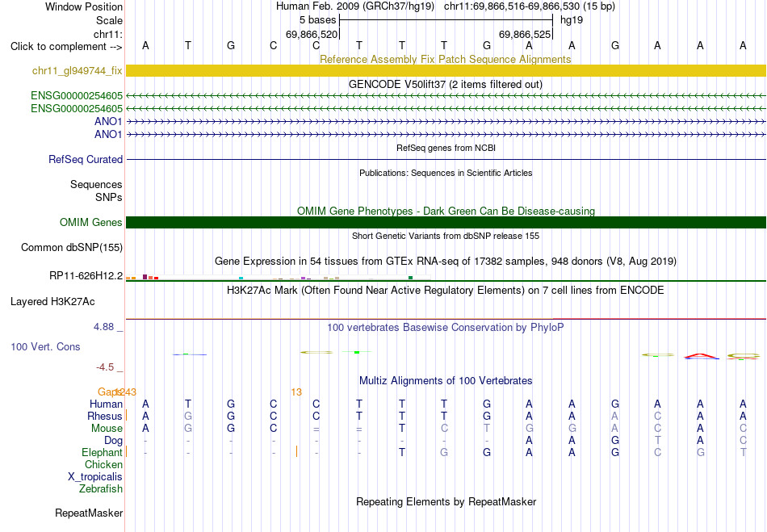Click the RefSeq Curated track label

86,159
